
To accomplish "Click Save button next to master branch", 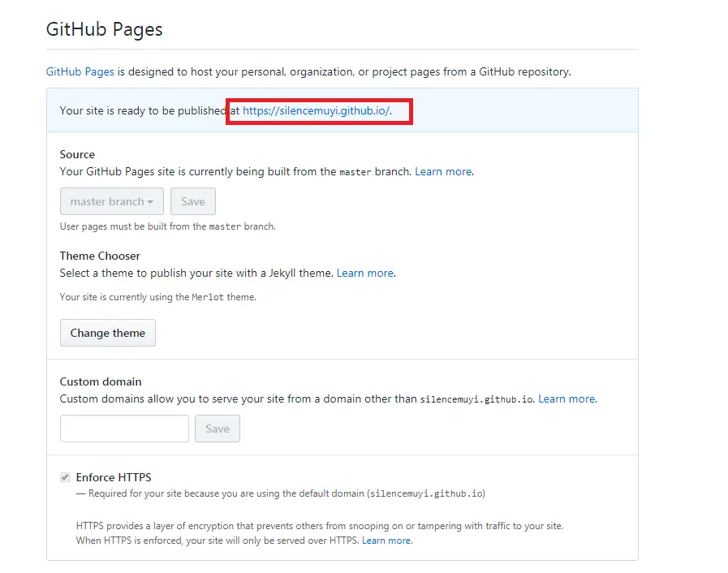I will point(193,201).
